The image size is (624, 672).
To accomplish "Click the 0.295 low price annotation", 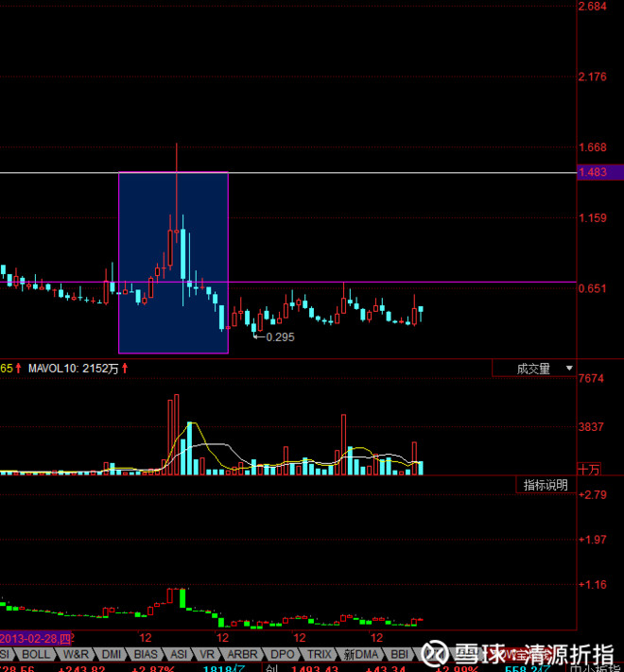I will (x=280, y=336).
